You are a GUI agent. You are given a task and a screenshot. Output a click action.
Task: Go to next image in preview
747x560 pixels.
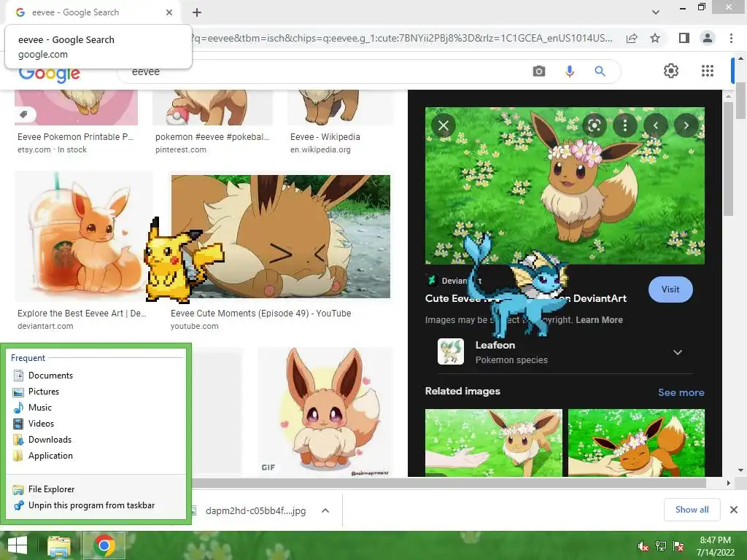[x=686, y=125]
